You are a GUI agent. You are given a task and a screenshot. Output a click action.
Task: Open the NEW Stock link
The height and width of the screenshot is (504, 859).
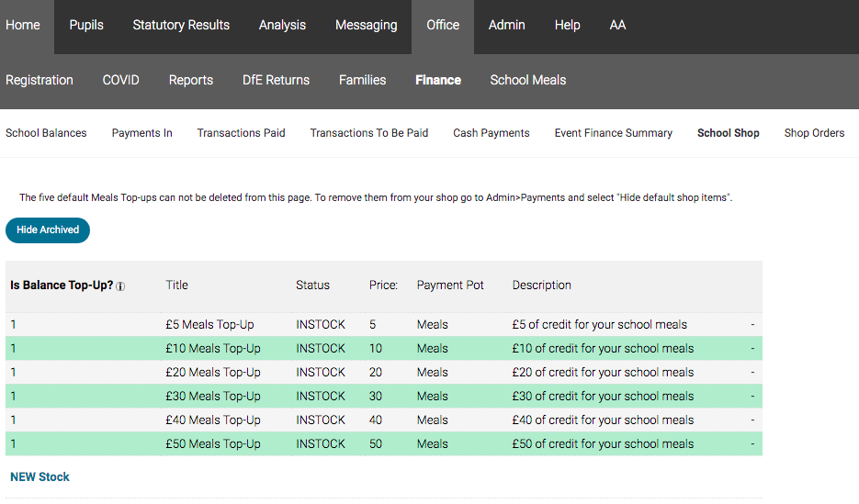[x=40, y=477]
